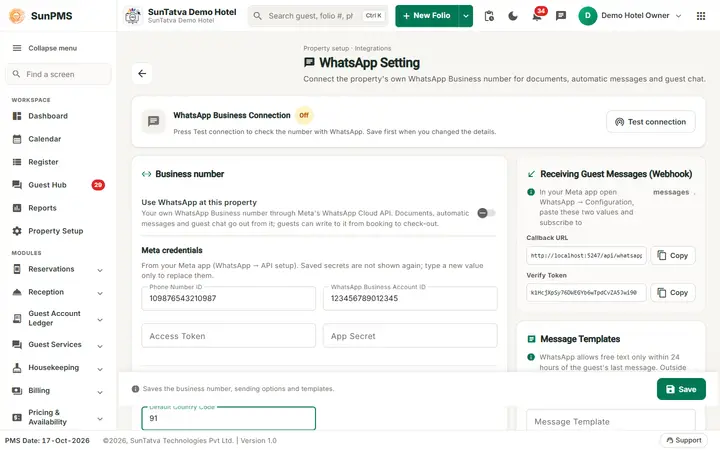Image resolution: width=720 pixels, height=450 pixels.
Task: Expand the Guest Account Ledger chevron
Action: tap(100, 320)
